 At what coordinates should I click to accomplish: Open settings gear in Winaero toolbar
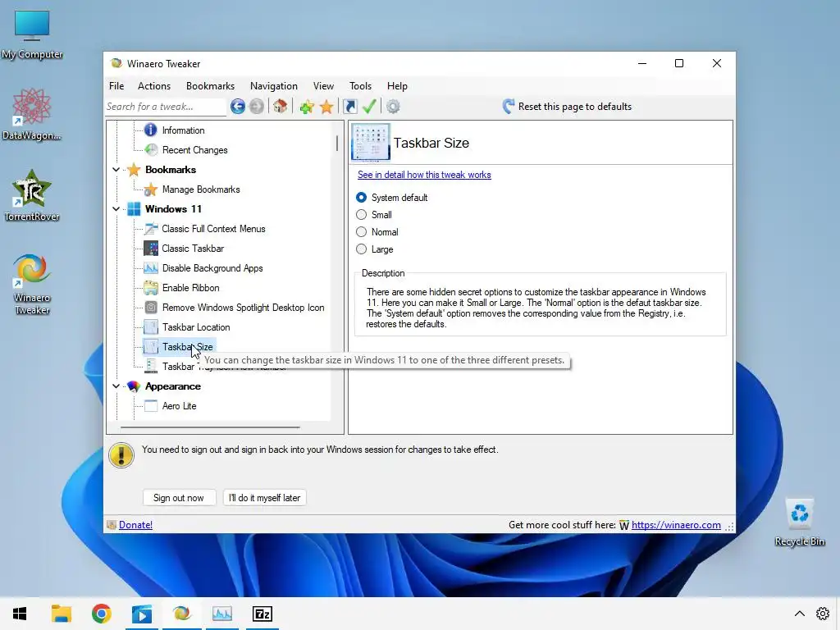[x=393, y=106]
